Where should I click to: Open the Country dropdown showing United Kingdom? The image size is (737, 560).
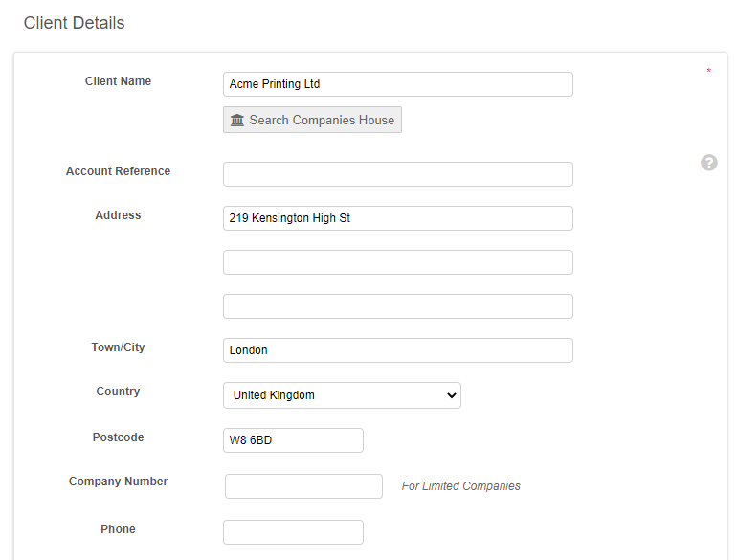tap(342, 395)
